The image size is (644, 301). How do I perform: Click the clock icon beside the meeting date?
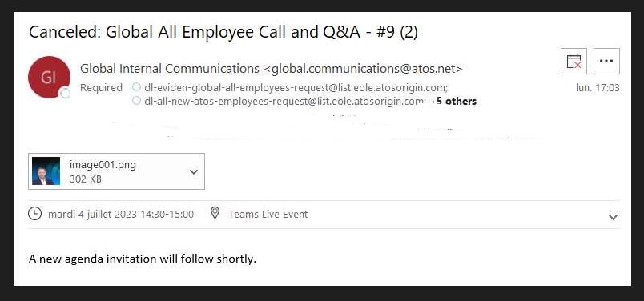[35, 214]
